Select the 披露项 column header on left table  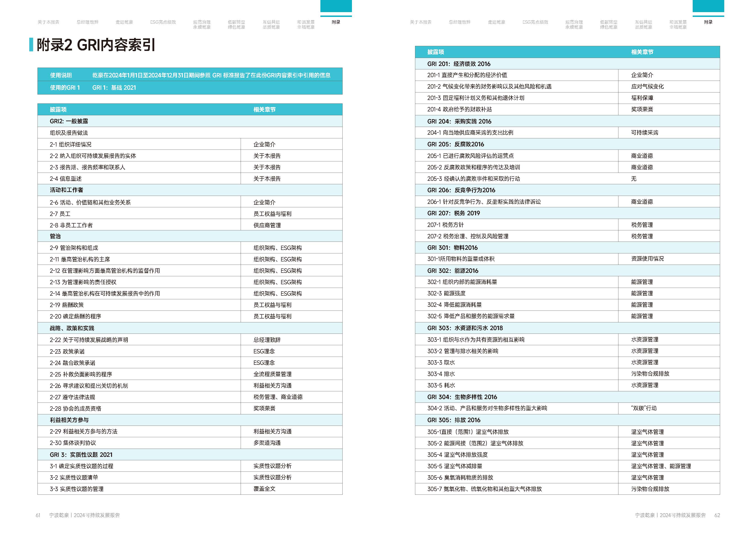[58, 109]
